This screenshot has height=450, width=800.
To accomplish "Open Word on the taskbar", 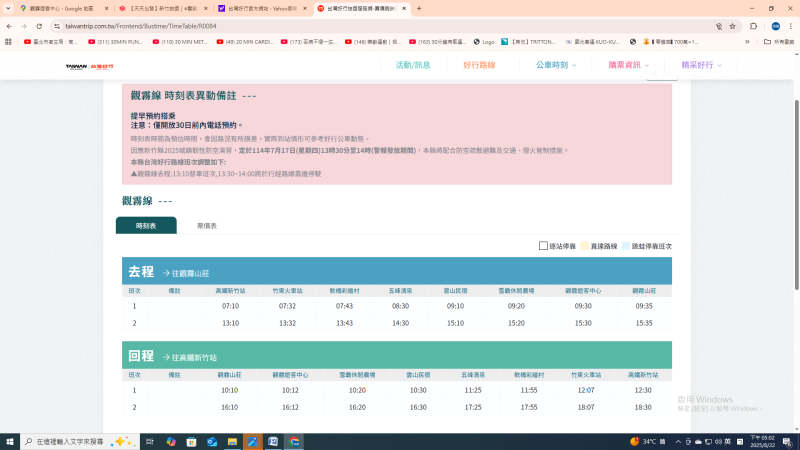I will click(273, 442).
